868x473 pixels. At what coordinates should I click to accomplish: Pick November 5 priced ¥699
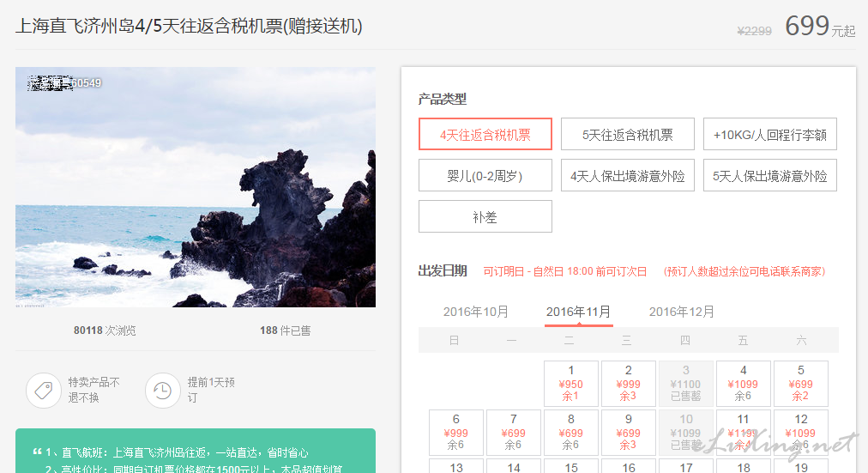(x=801, y=383)
